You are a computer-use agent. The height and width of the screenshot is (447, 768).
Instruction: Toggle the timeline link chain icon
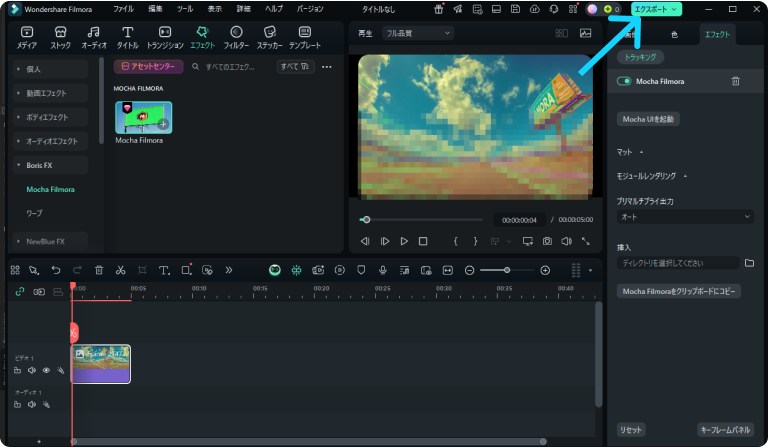[20, 292]
